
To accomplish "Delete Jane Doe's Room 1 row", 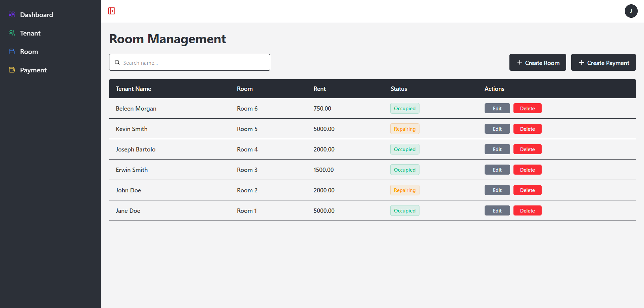I will (527, 210).
